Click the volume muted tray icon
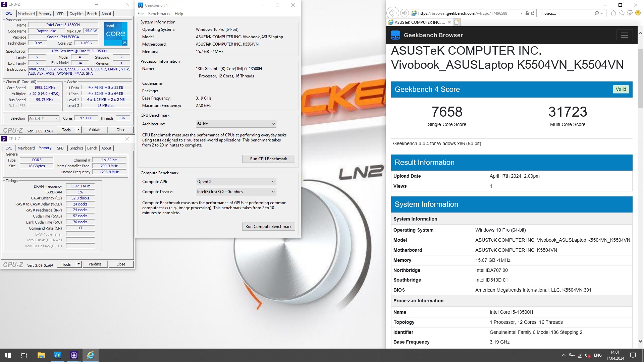 click(588, 355)
